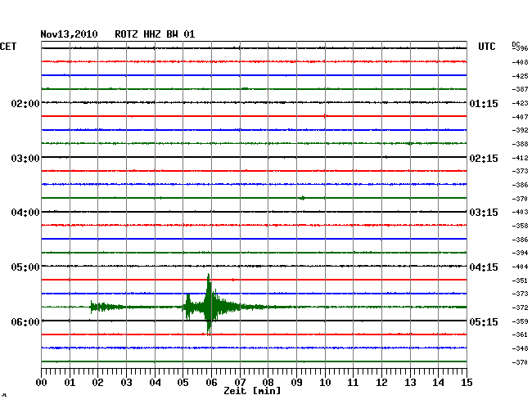Click the 02:00 CET time label
This screenshot has height=404, width=532.
25,103
